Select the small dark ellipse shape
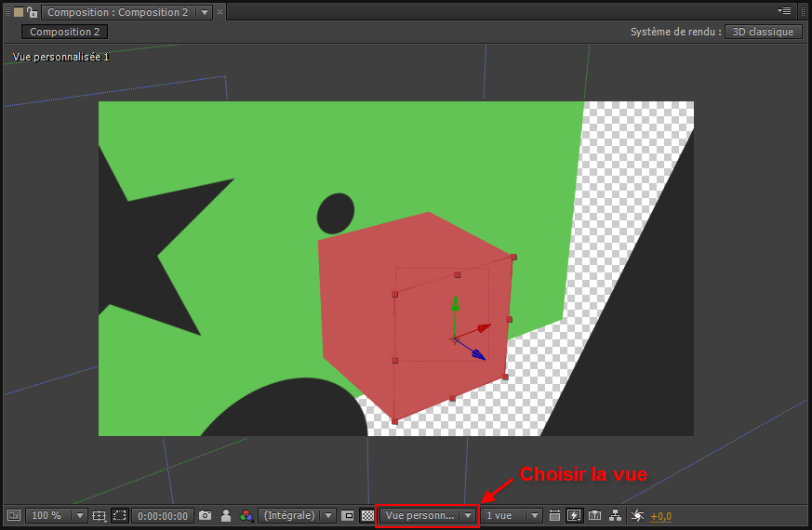The width and height of the screenshot is (812, 530). tap(336, 213)
